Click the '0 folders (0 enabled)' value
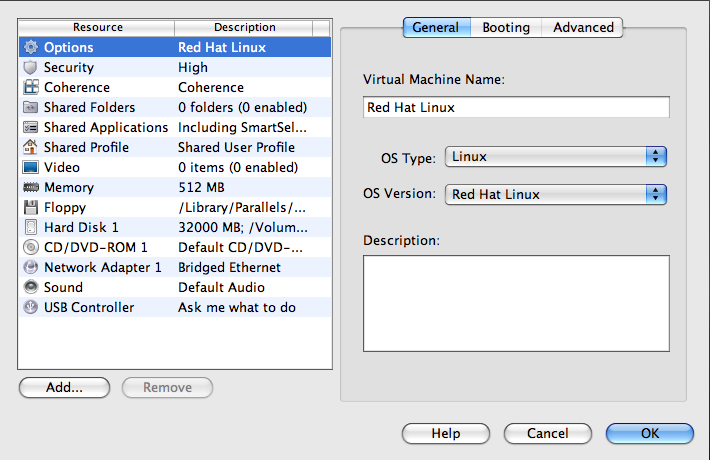 [243, 107]
